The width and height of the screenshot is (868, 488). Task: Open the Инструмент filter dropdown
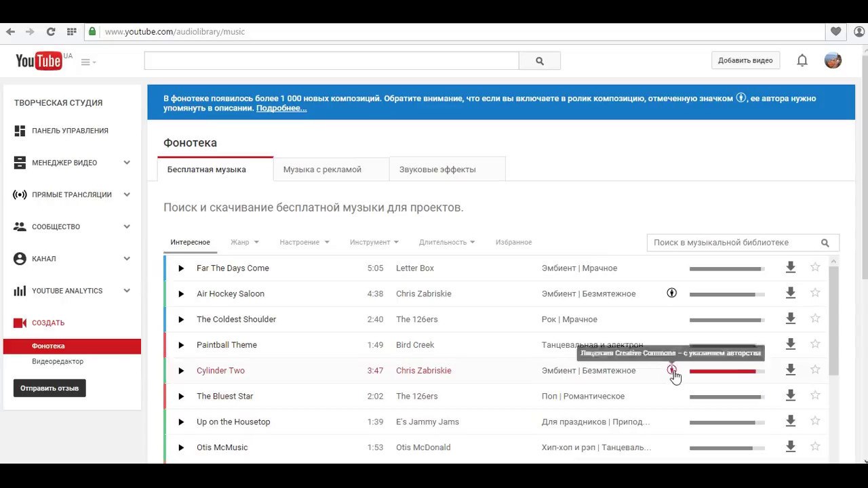(374, 242)
